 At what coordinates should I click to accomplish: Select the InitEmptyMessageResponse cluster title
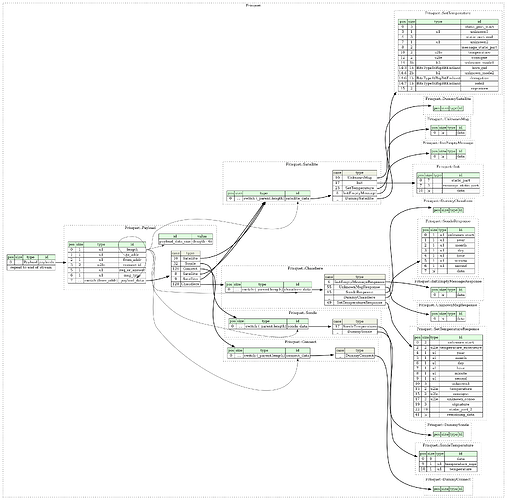coord(448,281)
